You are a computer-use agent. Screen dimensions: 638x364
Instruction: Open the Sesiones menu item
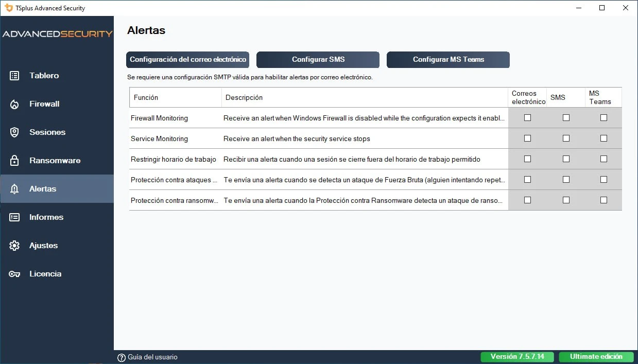57,132
